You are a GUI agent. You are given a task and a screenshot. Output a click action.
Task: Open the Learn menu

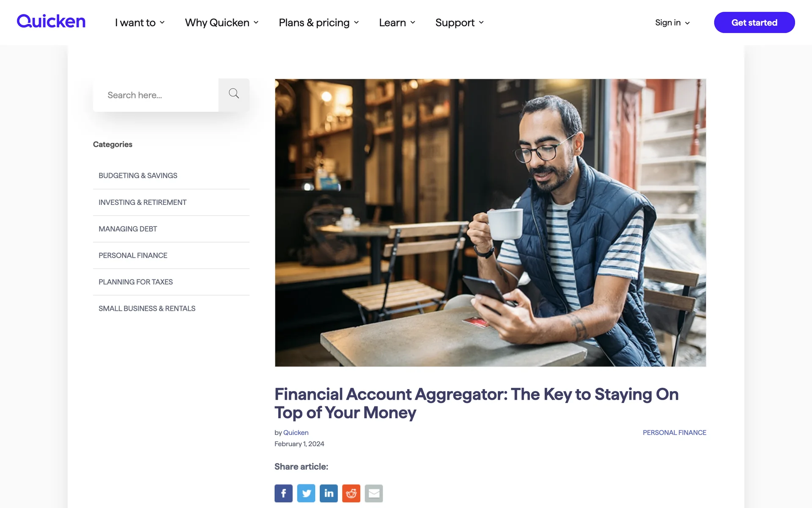click(397, 22)
